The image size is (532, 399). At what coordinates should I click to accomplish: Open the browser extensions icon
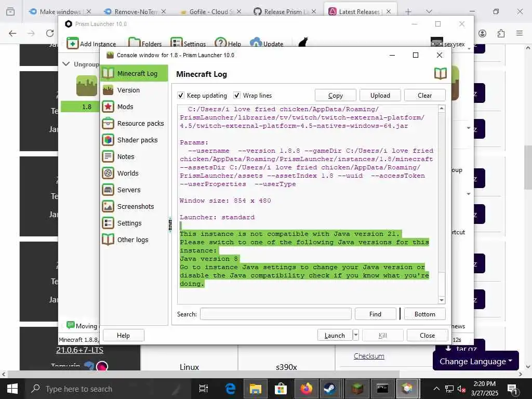point(501,33)
